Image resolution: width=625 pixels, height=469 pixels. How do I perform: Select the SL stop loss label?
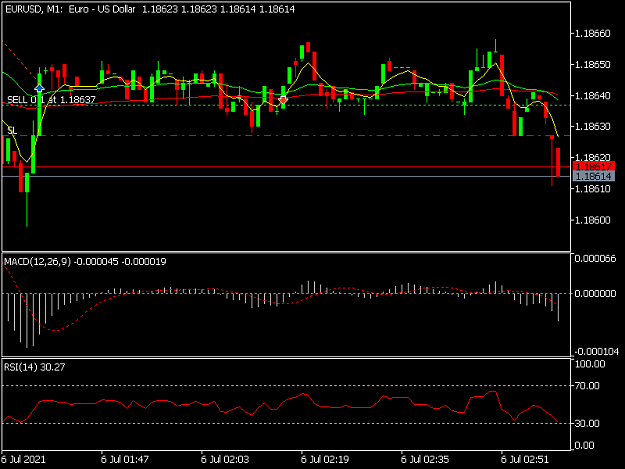[12, 130]
